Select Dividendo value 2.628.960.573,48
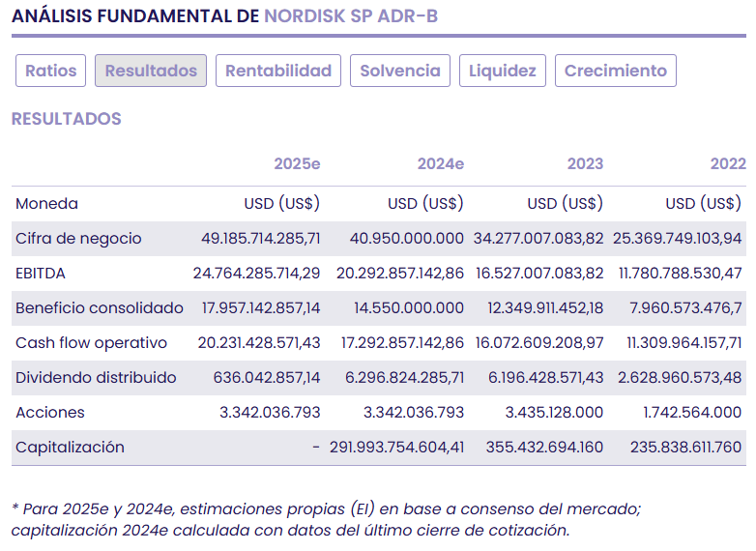Image resolution: width=756 pixels, height=551 pixels. pos(680,377)
